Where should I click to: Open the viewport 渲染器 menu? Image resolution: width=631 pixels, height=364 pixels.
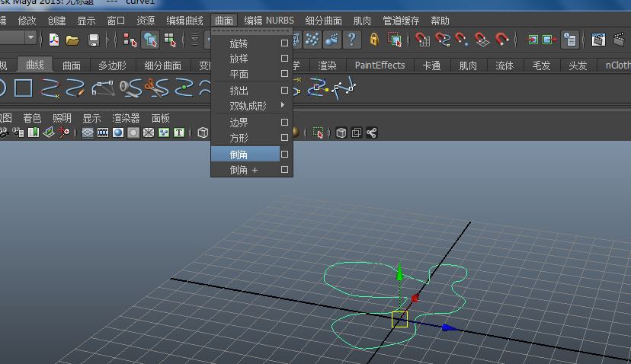pos(126,118)
